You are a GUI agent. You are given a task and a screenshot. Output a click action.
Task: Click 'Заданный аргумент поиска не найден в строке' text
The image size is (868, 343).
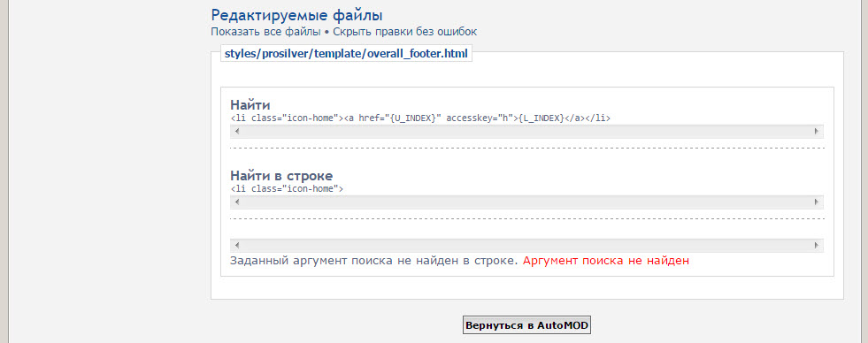pyautogui.click(x=373, y=261)
